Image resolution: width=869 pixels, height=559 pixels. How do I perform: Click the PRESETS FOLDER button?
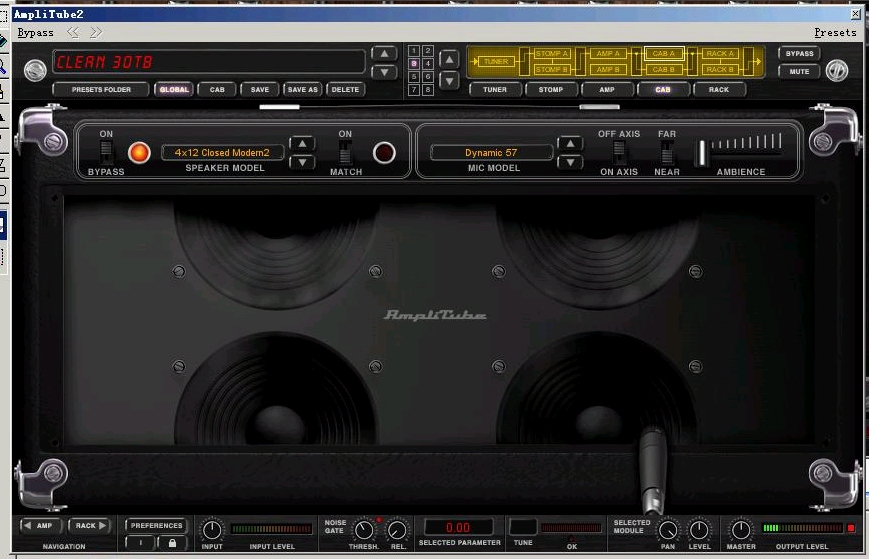101,90
